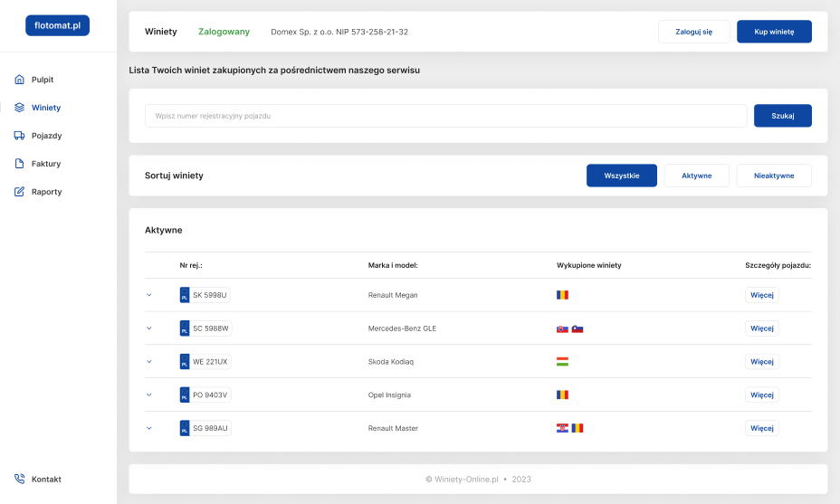Expand the SK 5998U vehicle row
This screenshot has width=840, height=504.
[149, 295]
